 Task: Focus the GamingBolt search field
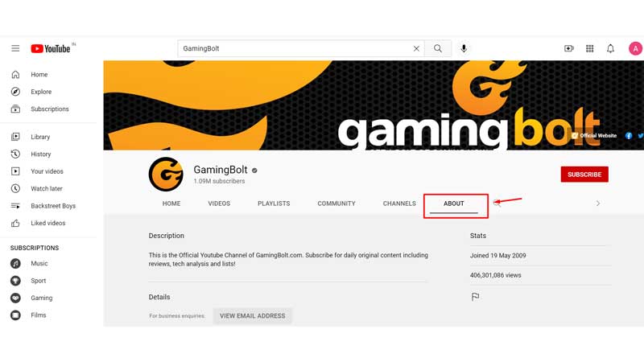295,48
